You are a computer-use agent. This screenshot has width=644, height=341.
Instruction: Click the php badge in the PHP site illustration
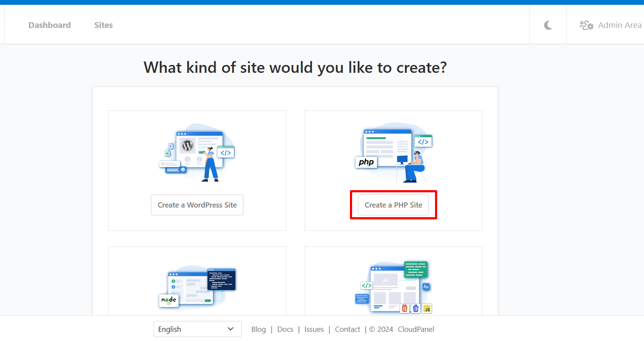(366, 162)
